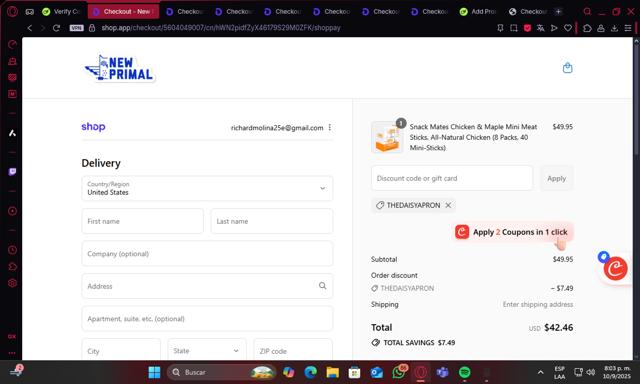The image size is (640, 384).
Task: Open WhatsApp from the taskbar
Action: (x=399, y=372)
